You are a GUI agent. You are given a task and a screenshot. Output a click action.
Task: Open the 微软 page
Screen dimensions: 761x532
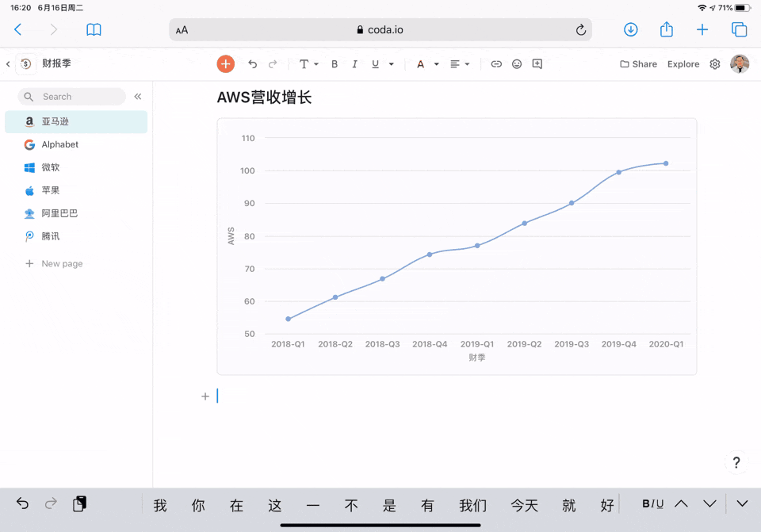76,167
